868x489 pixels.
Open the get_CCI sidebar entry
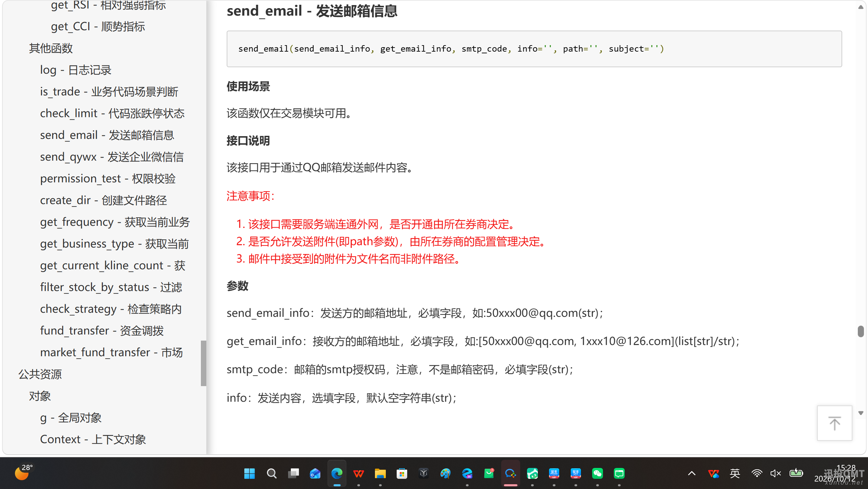tap(98, 26)
